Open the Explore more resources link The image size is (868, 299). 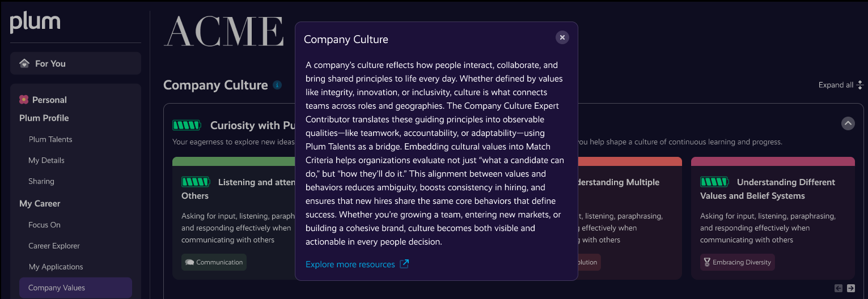tap(350, 264)
